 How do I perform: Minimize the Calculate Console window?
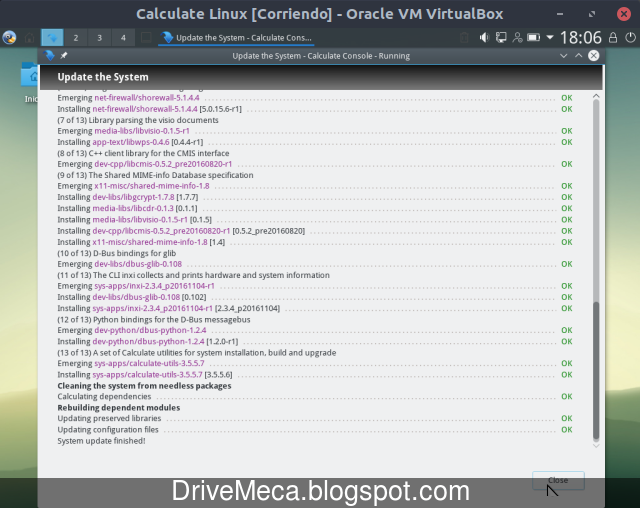(564, 56)
